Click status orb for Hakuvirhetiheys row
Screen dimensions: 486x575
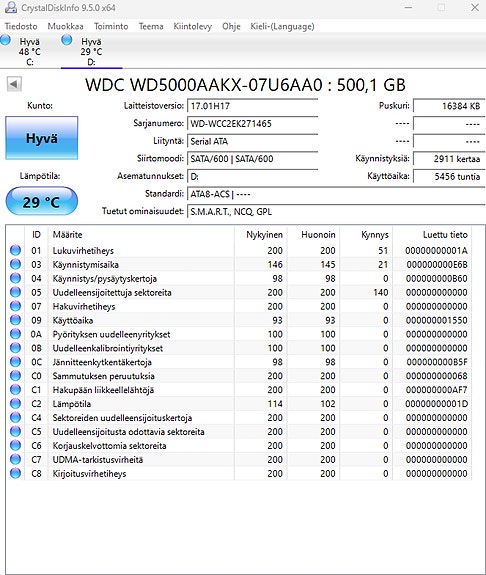pyautogui.click(x=15, y=306)
